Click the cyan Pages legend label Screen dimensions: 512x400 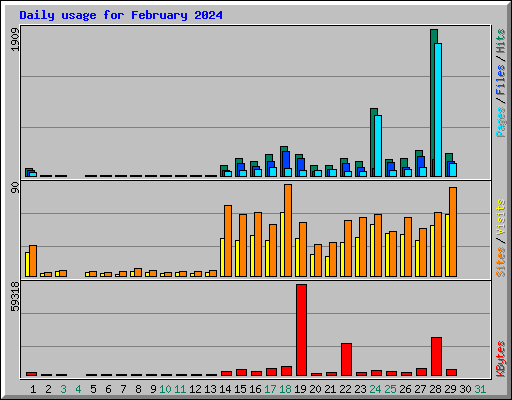pyautogui.click(x=500, y=122)
